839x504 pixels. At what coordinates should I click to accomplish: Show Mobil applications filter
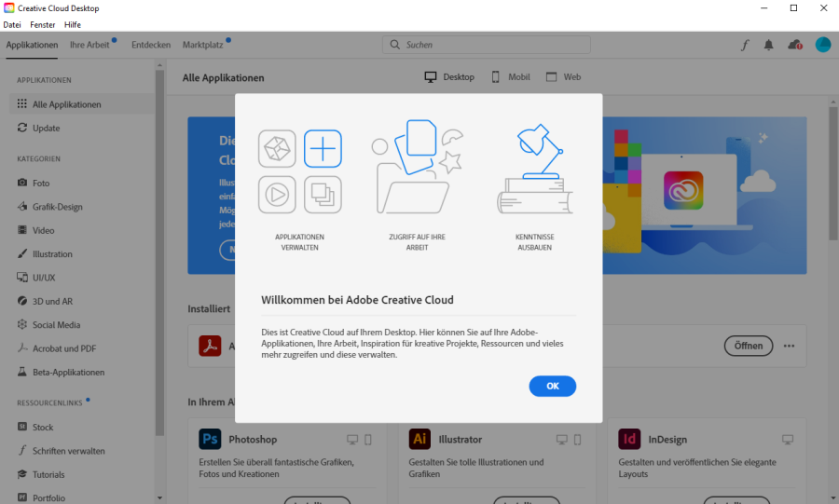(511, 77)
